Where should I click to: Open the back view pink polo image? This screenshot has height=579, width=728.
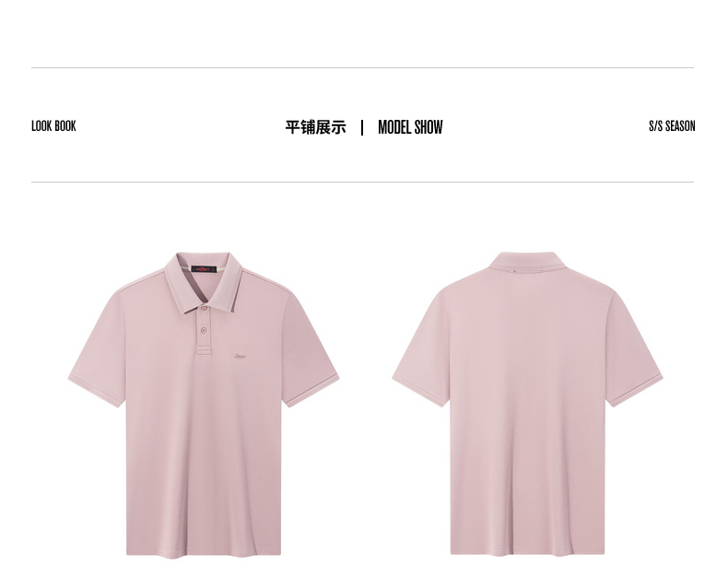527,403
